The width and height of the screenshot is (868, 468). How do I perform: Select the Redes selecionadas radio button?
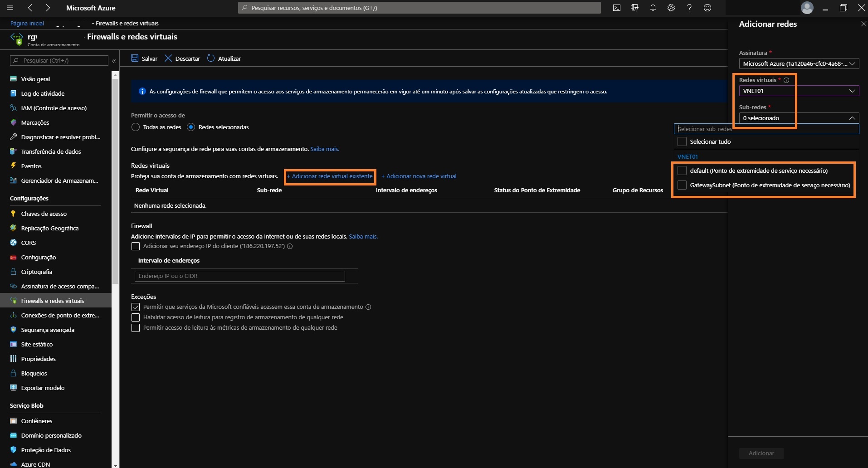tap(191, 127)
